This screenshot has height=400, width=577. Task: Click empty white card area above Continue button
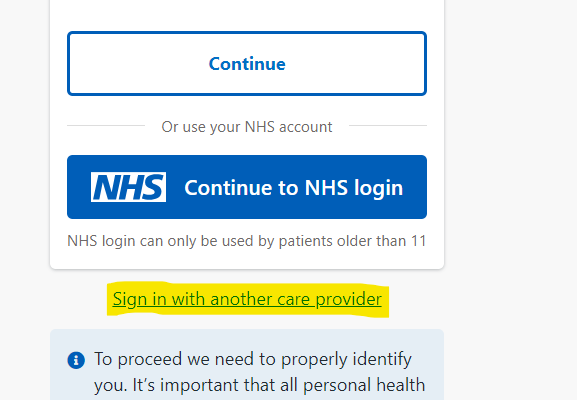pos(247,15)
